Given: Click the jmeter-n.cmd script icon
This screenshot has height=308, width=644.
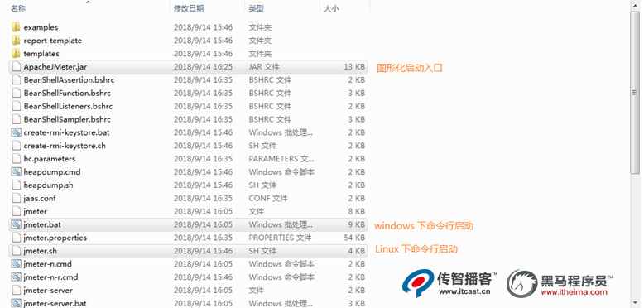Looking at the screenshot, I should coord(16,264).
